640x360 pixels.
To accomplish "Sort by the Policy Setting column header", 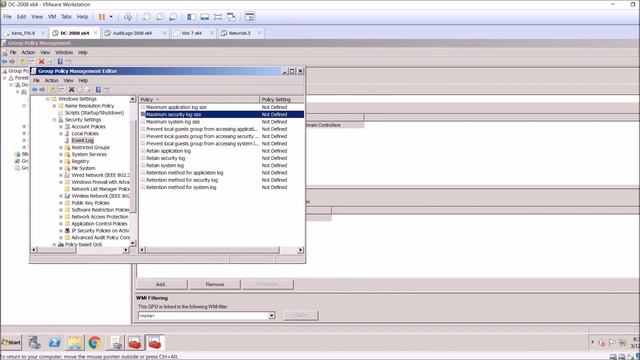I will click(282, 99).
